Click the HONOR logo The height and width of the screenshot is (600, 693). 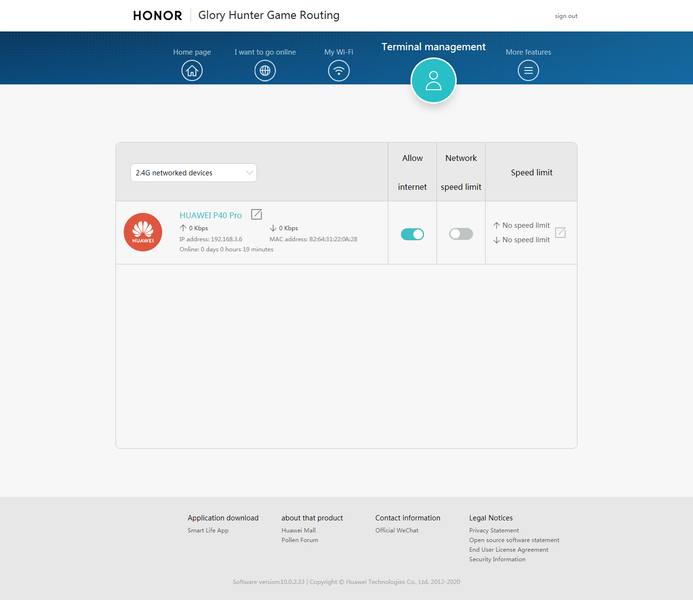(x=157, y=15)
